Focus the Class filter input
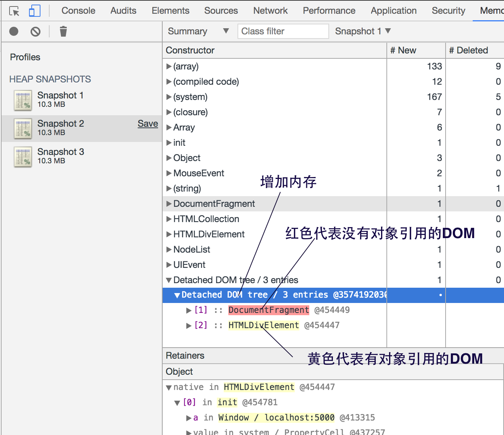This screenshot has width=504, height=435. (283, 31)
